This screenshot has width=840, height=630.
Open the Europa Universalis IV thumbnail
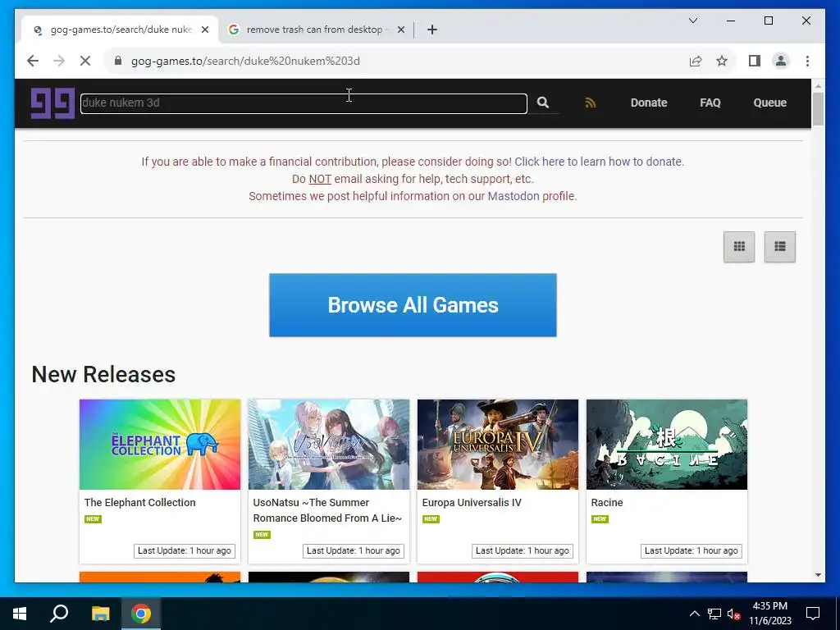point(498,444)
